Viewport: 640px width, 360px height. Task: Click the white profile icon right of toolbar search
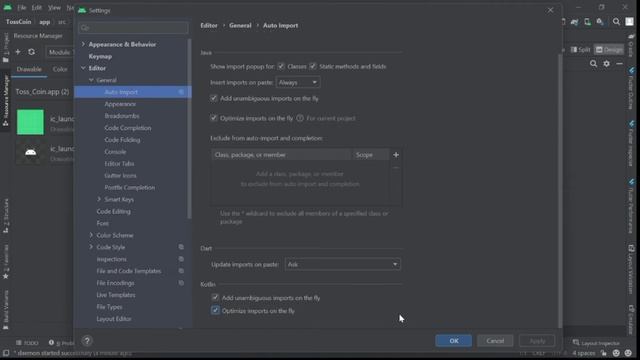point(629,22)
